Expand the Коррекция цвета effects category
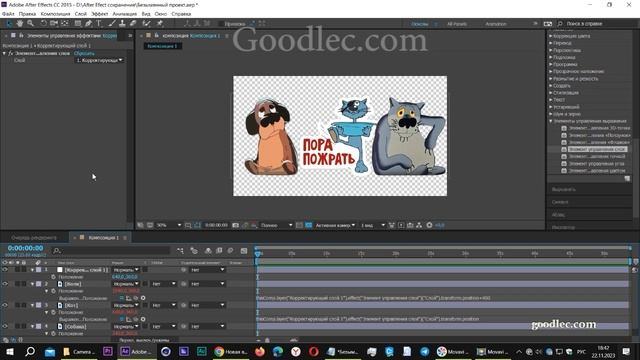The width and height of the screenshot is (640, 360). pos(551,36)
